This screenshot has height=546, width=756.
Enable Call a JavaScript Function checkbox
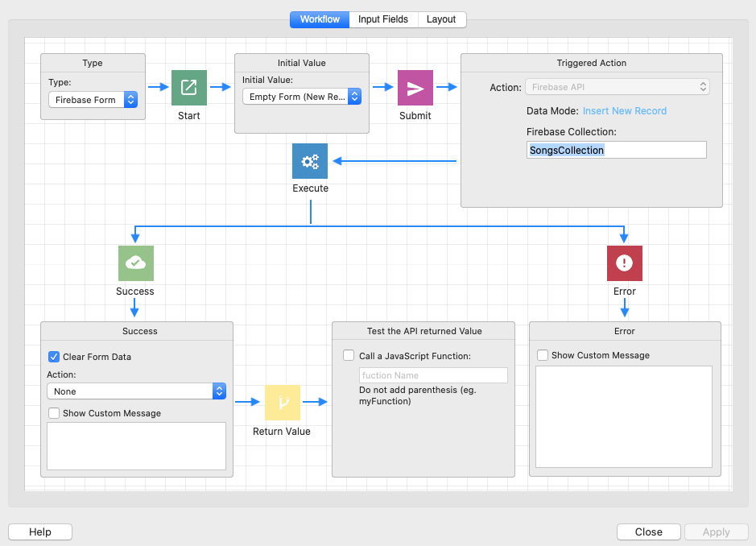click(x=349, y=355)
